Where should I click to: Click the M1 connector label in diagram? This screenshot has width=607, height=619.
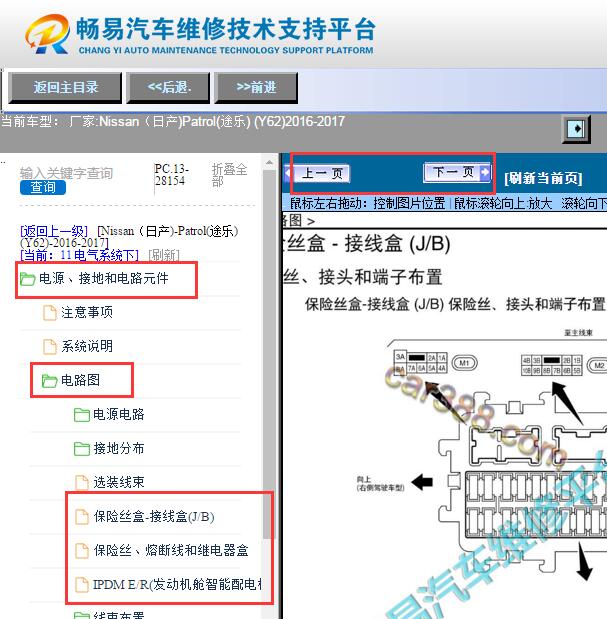point(464,363)
